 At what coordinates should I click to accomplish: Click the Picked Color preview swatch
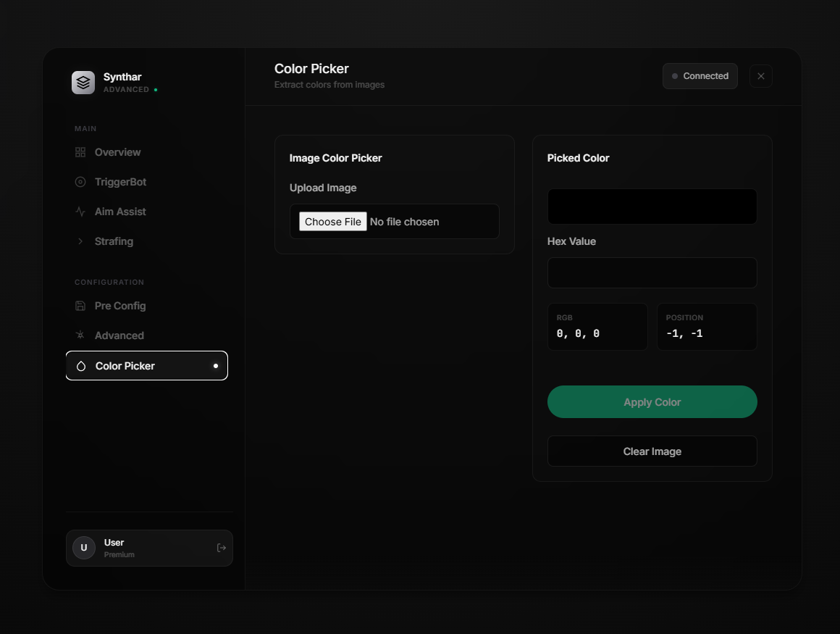(652, 207)
